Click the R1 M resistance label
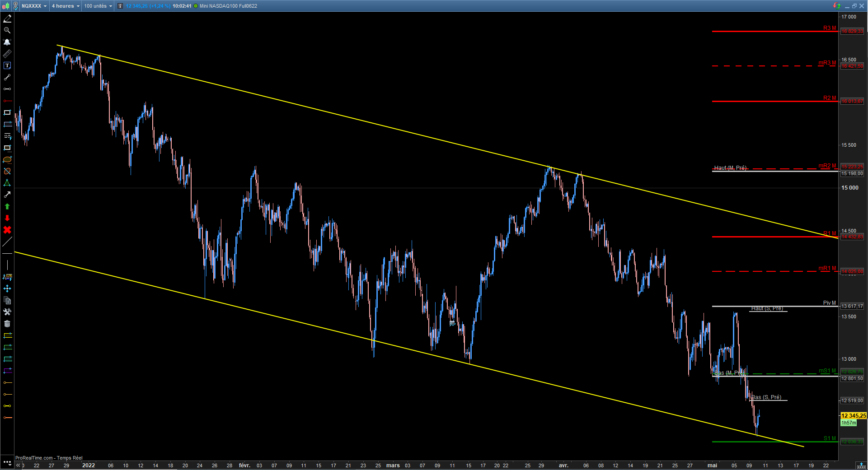Viewport: 868px width, 470px height. click(830, 233)
